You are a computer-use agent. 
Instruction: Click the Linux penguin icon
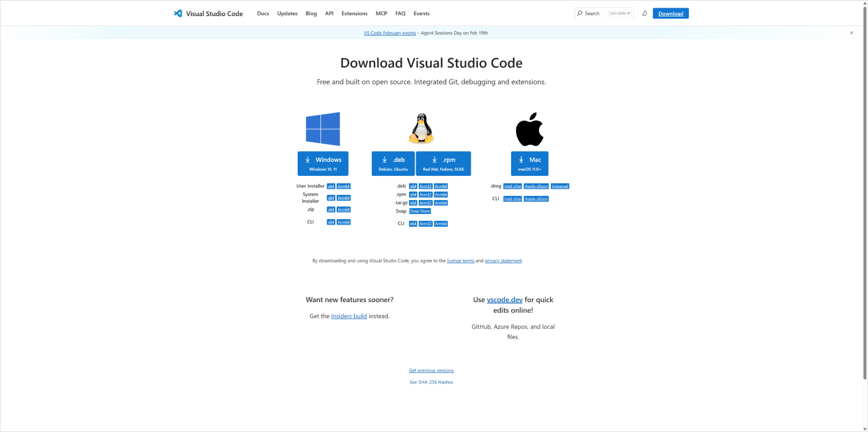pos(421,129)
